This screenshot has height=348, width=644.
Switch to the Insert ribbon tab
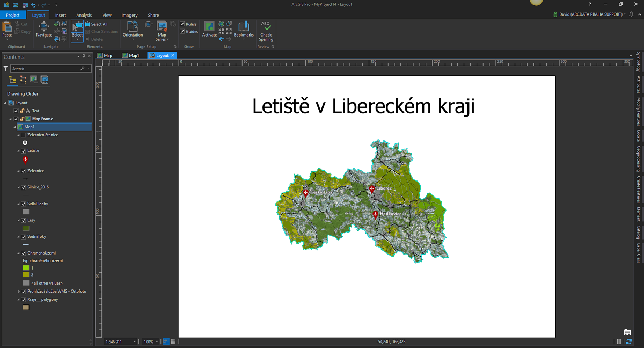[x=61, y=15]
